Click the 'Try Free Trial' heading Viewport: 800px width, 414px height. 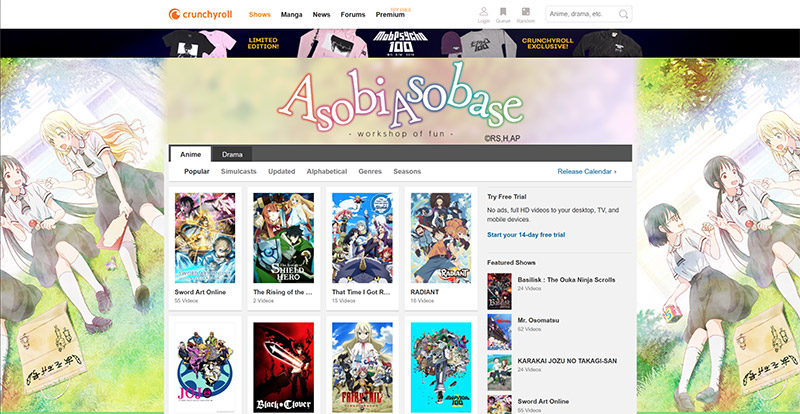pos(507,197)
